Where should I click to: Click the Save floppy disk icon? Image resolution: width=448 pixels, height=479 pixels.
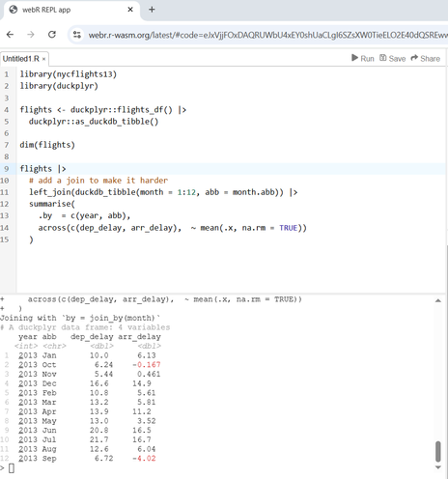pyautogui.click(x=382, y=58)
